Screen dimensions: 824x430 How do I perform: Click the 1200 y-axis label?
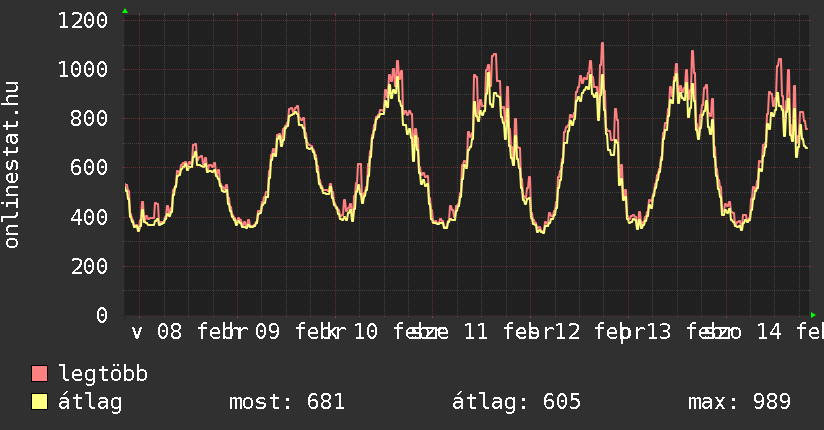pos(82,20)
